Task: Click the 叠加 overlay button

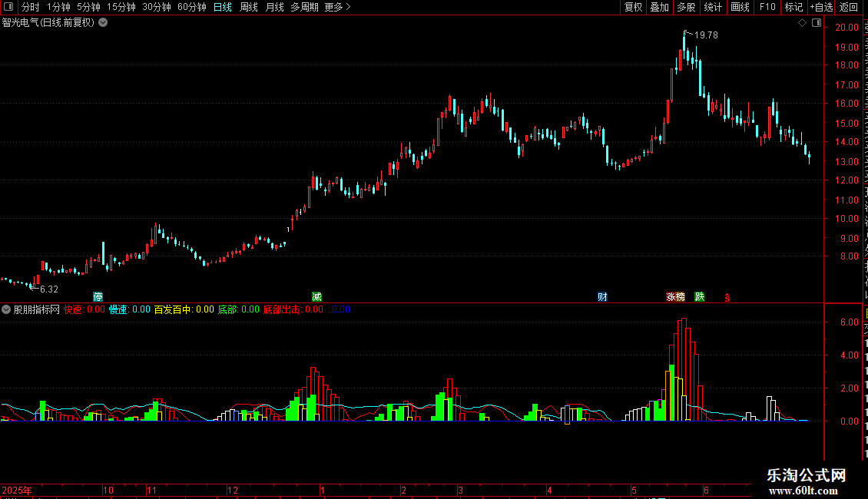Action: pyautogui.click(x=659, y=7)
